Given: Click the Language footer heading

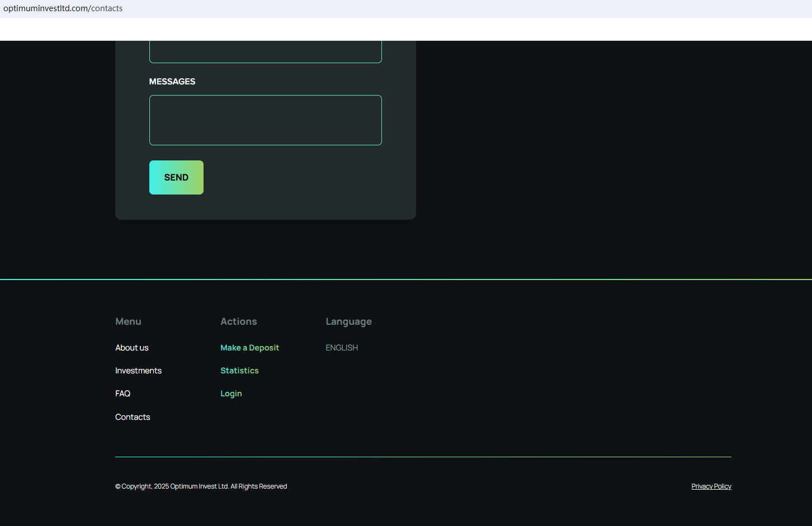Looking at the screenshot, I should (349, 321).
